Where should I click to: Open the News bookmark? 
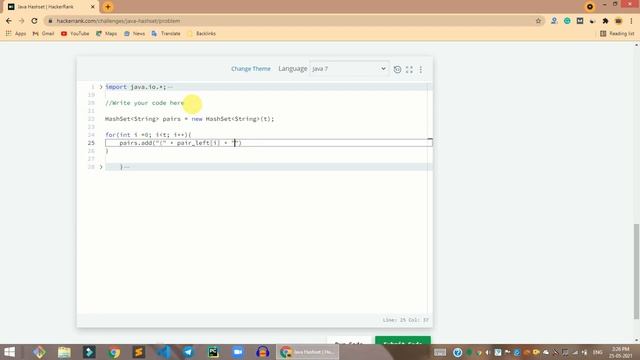click(x=134, y=33)
